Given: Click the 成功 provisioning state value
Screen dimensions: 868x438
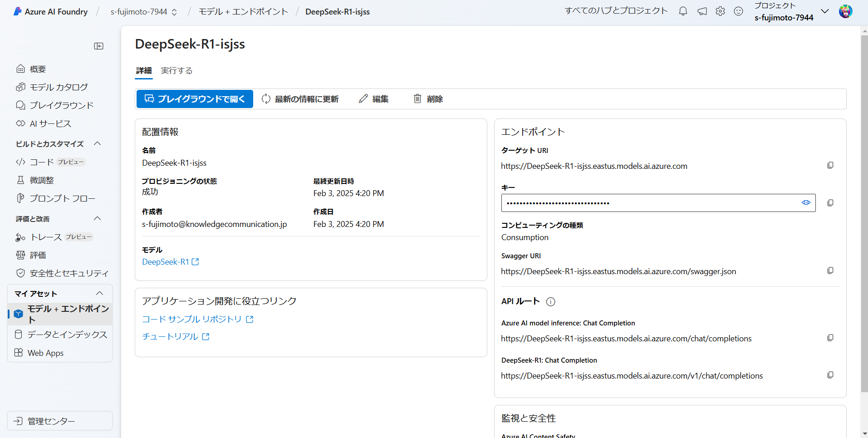Looking at the screenshot, I should [150, 192].
